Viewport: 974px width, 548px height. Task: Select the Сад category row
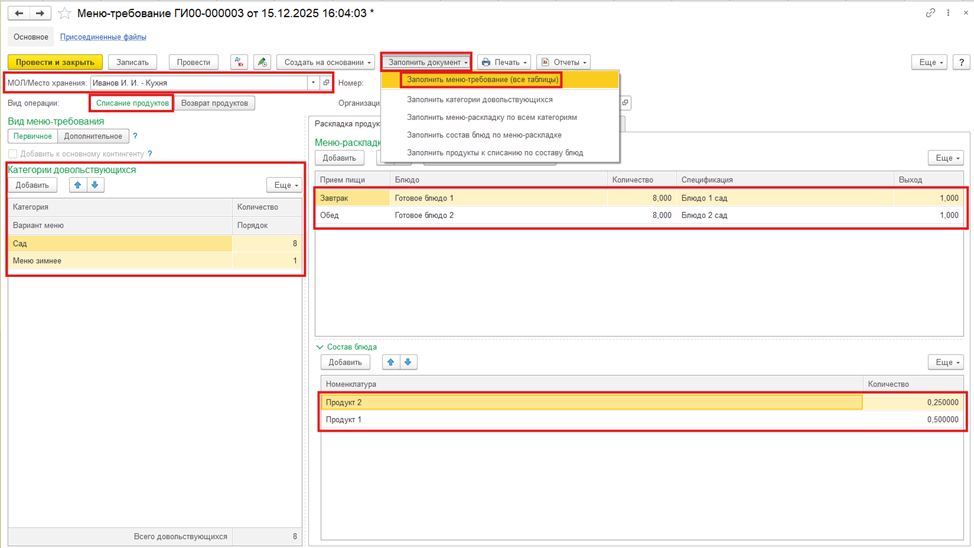(155, 244)
